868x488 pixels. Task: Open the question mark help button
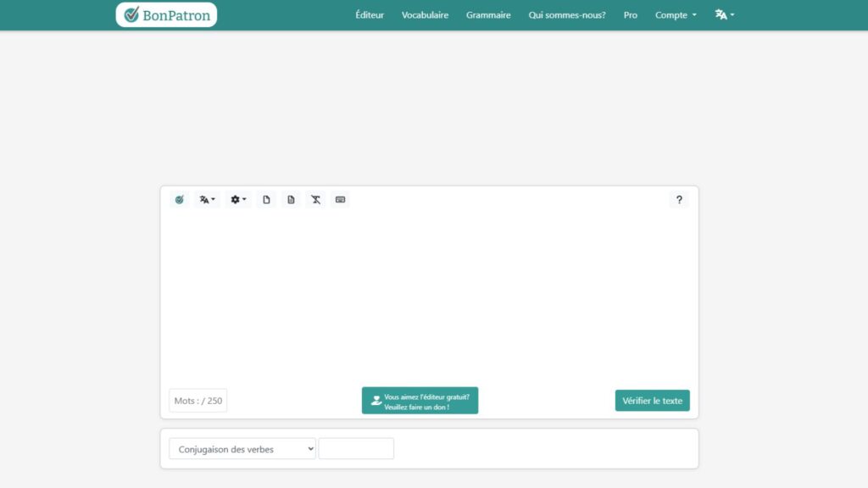point(679,200)
